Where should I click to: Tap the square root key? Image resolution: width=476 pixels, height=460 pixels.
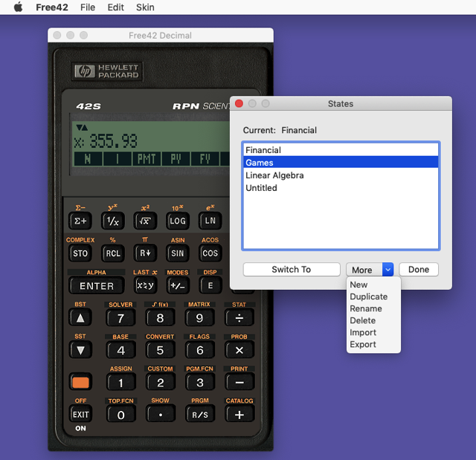(145, 221)
